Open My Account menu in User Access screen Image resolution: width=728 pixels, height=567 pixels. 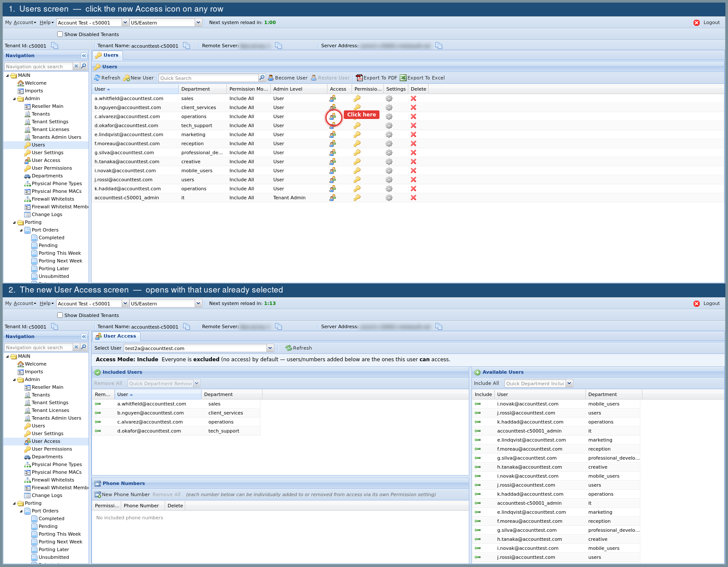[21, 303]
